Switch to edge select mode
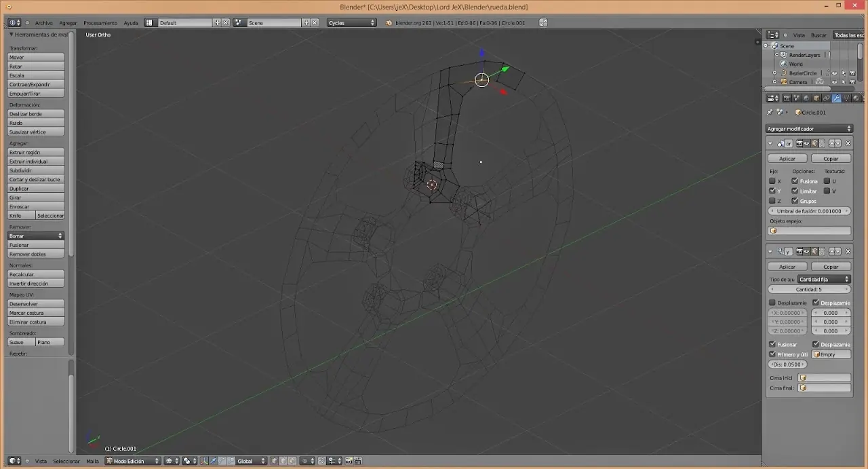Image resolution: width=868 pixels, height=469 pixels. [283, 461]
